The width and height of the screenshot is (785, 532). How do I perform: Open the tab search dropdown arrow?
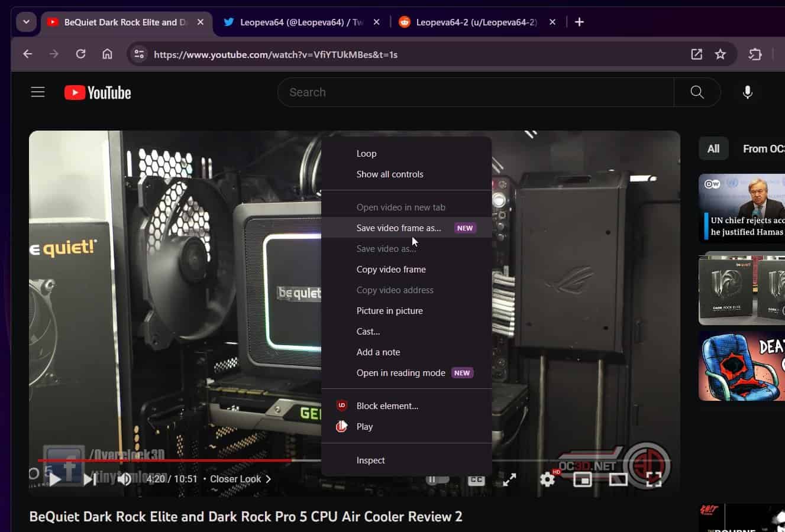26,22
